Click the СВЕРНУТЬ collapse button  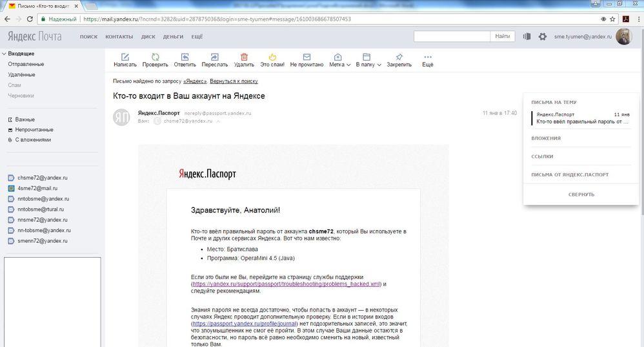tap(581, 195)
